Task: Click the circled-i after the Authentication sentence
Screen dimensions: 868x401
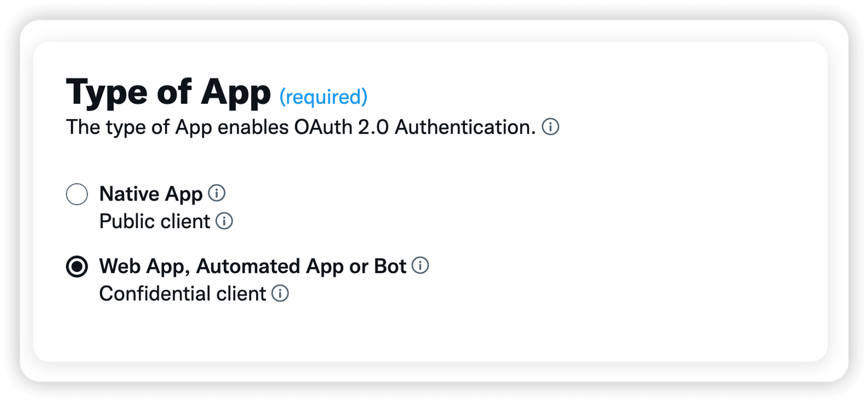Action: point(549,127)
